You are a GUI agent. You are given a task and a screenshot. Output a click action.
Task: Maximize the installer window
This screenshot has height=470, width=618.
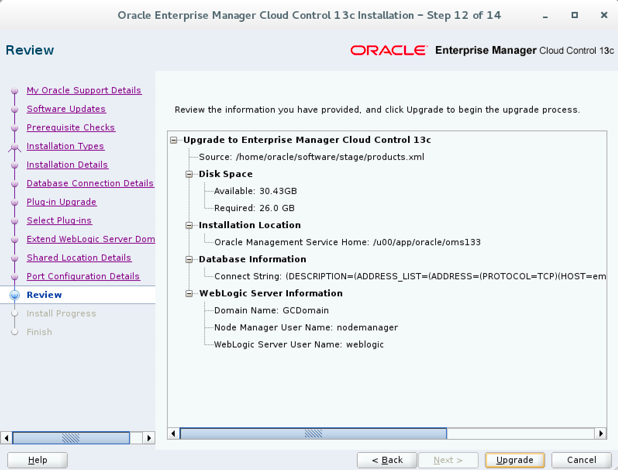click(x=575, y=15)
